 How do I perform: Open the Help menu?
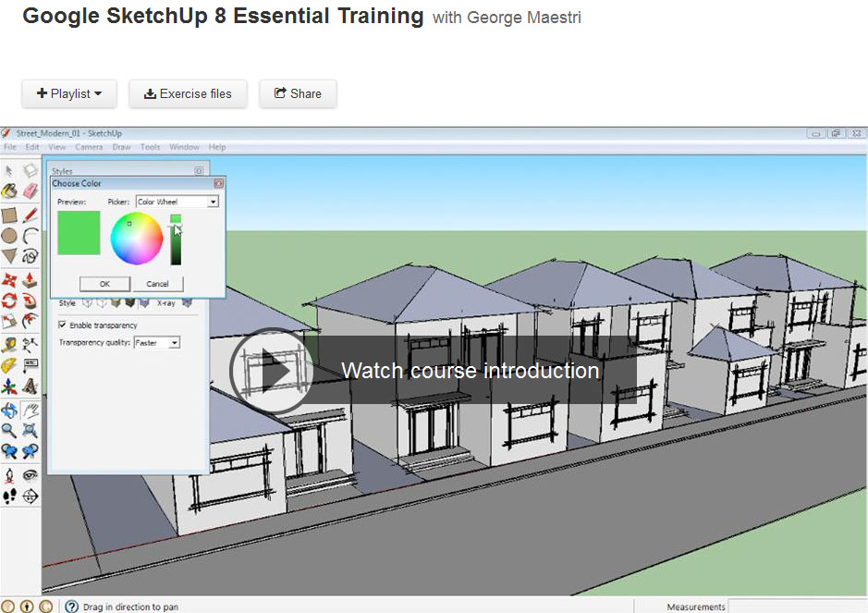[217, 147]
